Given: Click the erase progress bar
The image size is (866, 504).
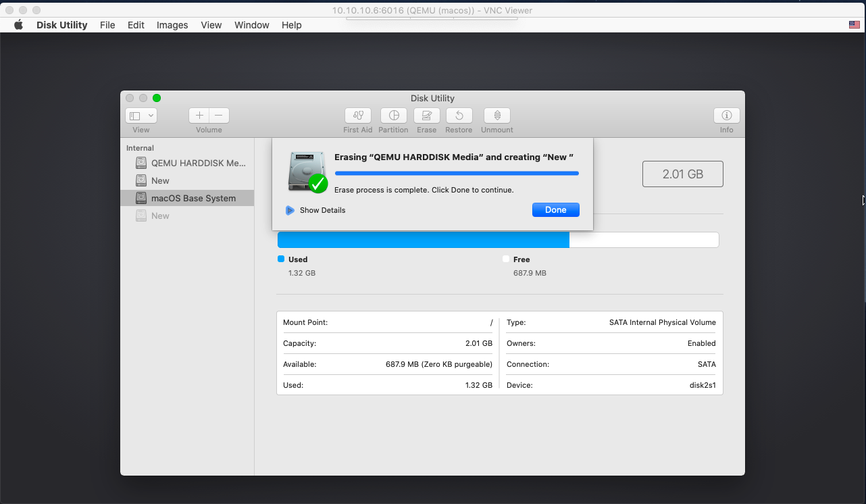Looking at the screenshot, I should coord(457,174).
